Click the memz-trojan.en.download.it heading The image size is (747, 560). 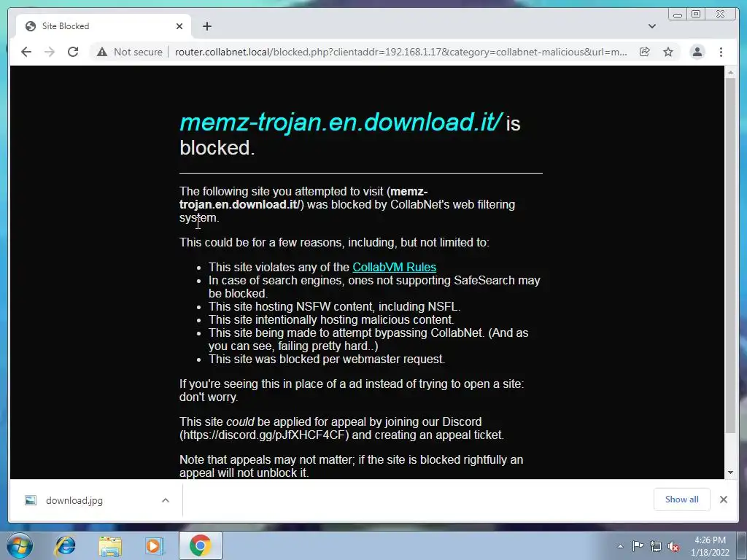341,122
